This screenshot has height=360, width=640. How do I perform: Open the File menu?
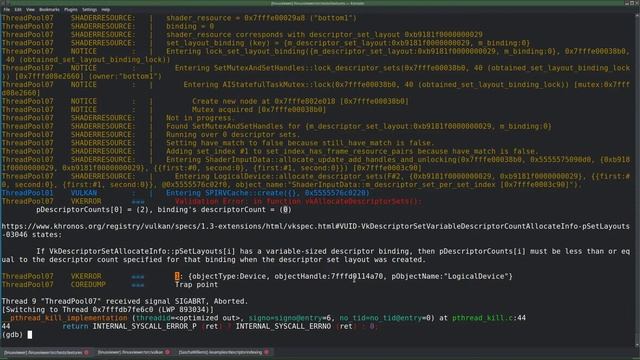[7, 9]
